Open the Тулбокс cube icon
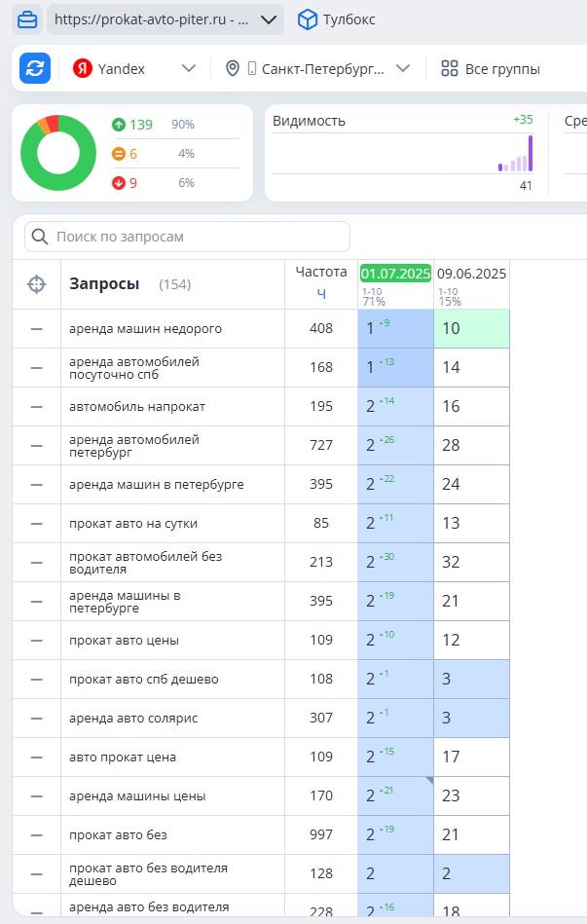 coord(307,20)
